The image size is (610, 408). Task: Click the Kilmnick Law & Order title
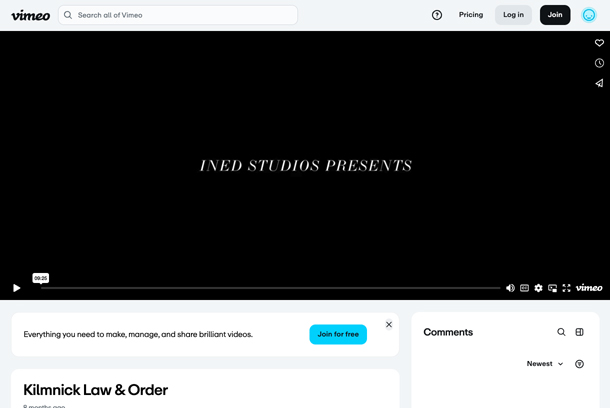[x=96, y=390]
